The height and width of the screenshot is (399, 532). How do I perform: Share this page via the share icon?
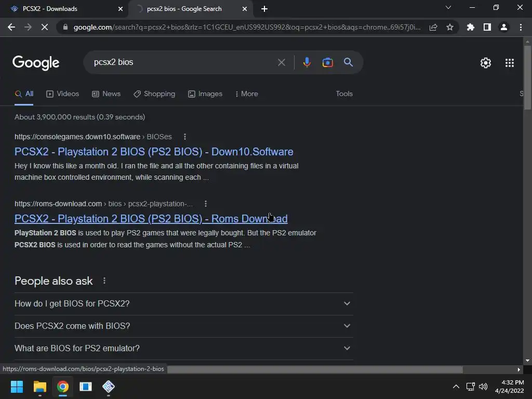[x=433, y=27]
